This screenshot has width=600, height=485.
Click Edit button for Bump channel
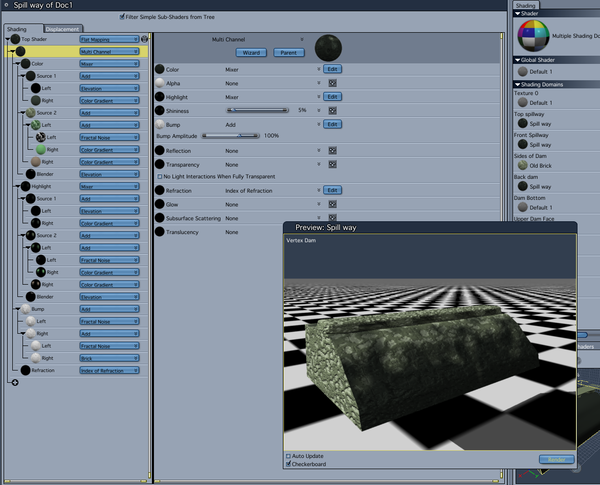coord(332,124)
